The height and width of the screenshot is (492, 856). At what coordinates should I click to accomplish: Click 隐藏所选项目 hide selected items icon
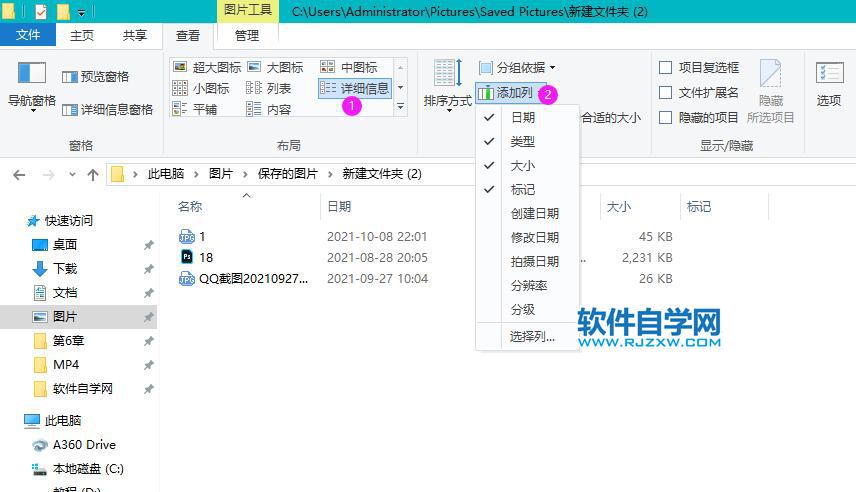coord(770,90)
